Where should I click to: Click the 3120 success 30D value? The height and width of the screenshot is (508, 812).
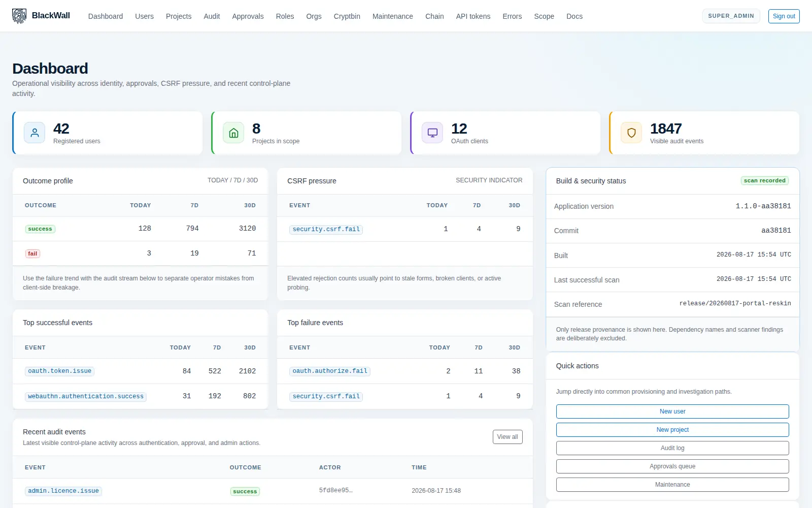coord(247,229)
